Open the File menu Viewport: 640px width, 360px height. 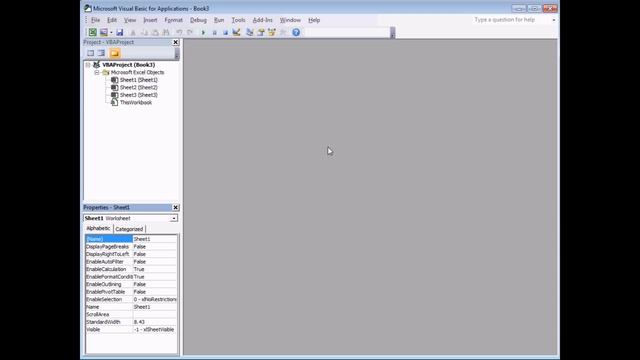point(96,20)
